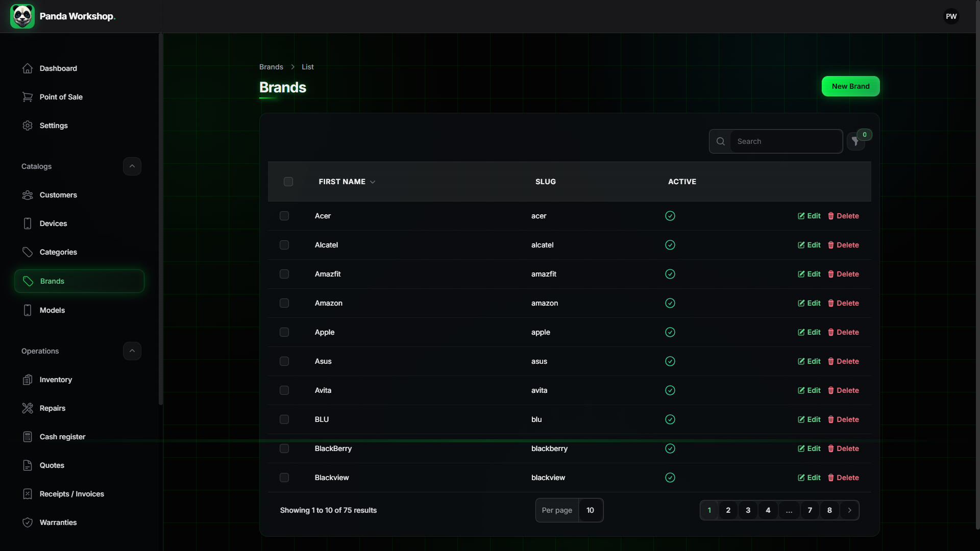This screenshot has width=980, height=551.
Task: Open the Warranties menu item
Action: click(79, 522)
